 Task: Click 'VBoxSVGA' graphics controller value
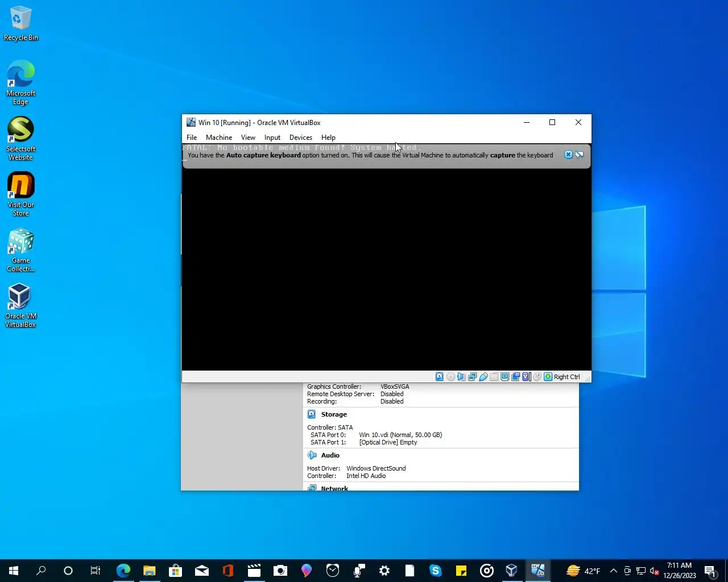point(395,386)
